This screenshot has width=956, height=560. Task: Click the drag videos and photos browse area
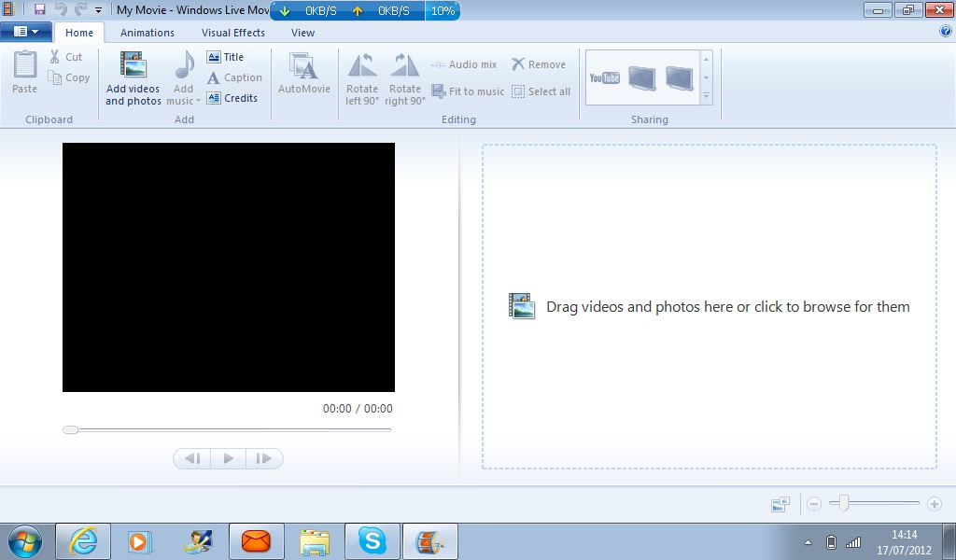click(710, 306)
